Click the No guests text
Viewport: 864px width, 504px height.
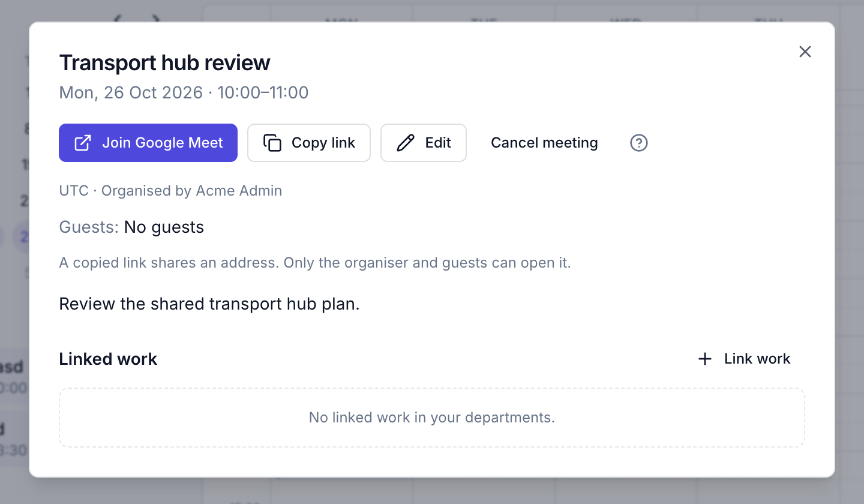(164, 227)
